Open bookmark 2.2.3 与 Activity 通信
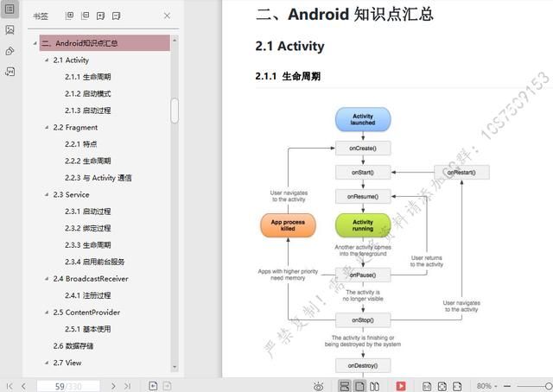The height and width of the screenshot is (392, 553). tap(98, 178)
